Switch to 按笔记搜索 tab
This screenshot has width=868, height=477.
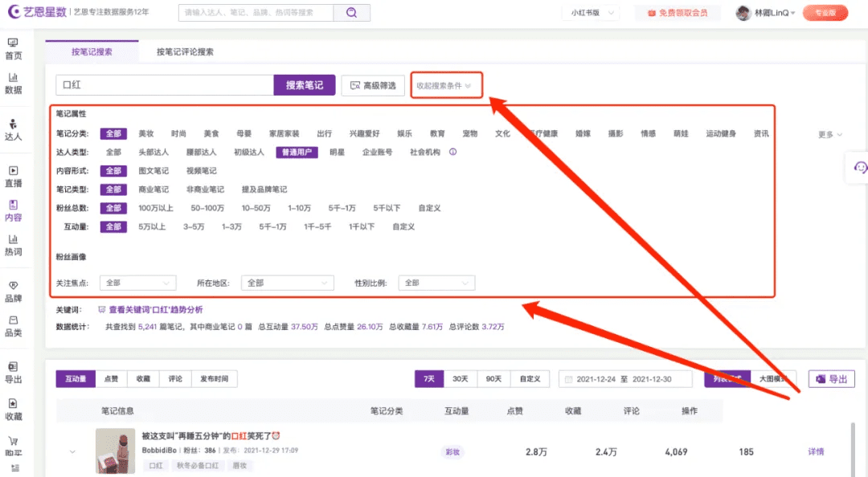(92, 51)
